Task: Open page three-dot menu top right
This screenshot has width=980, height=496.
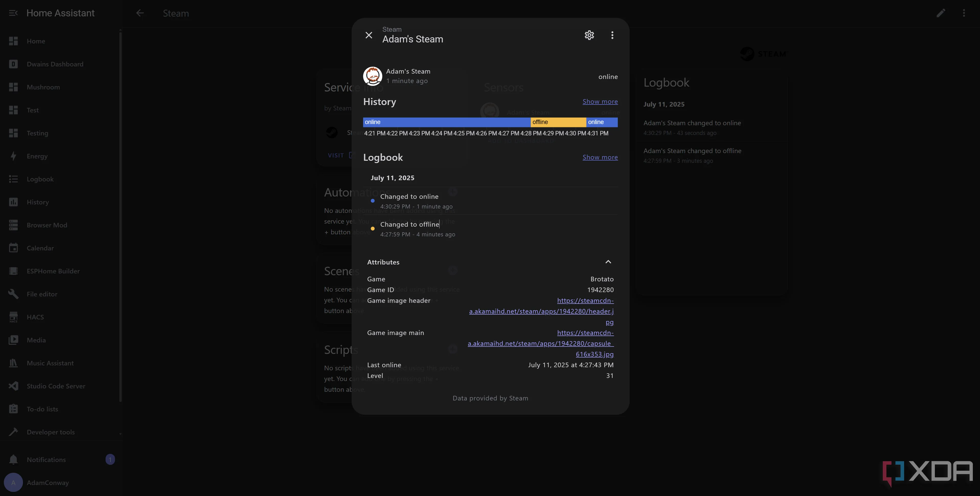Action: click(964, 13)
